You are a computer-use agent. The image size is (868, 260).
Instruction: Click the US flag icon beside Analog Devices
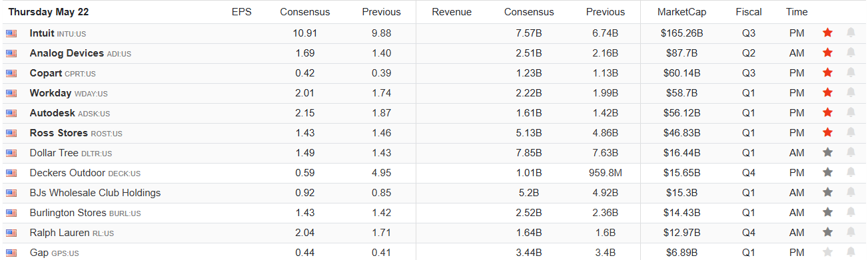pos(11,53)
